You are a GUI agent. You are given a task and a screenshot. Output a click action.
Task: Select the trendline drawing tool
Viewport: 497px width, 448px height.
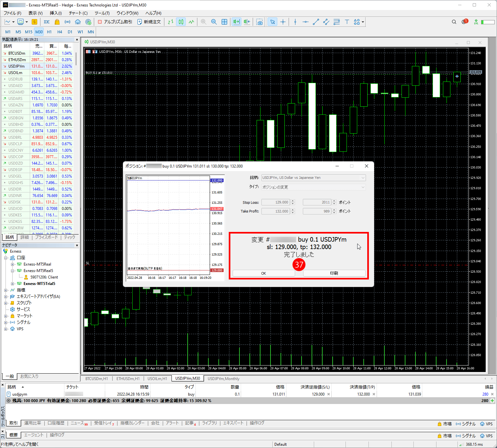(316, 22)
